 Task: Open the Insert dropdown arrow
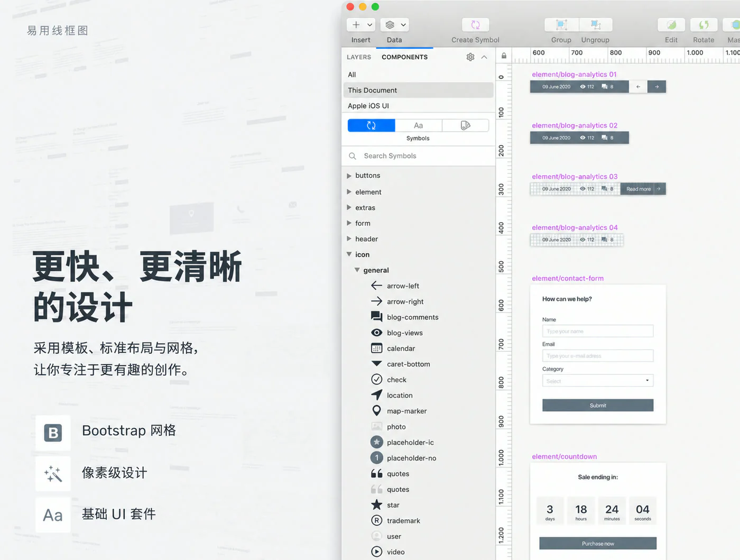coord(369,25)
